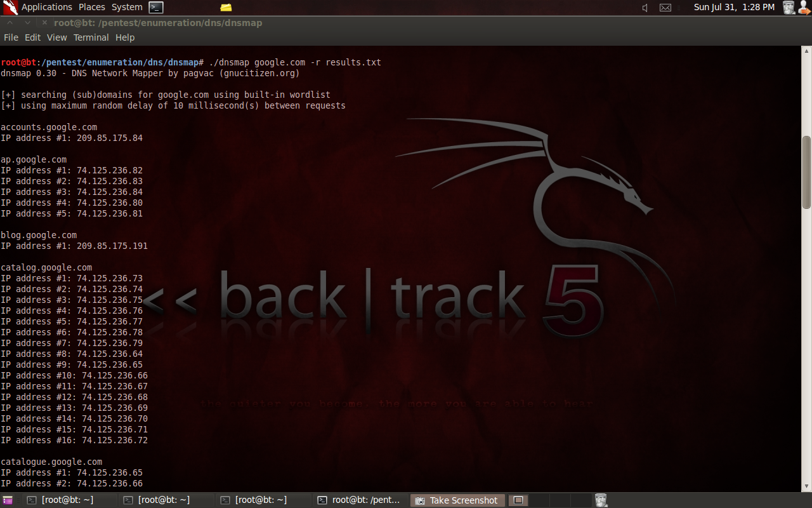Screen dimensions: 812x508
Task: Click the user icon in the top panel
Action: point(804,8)
